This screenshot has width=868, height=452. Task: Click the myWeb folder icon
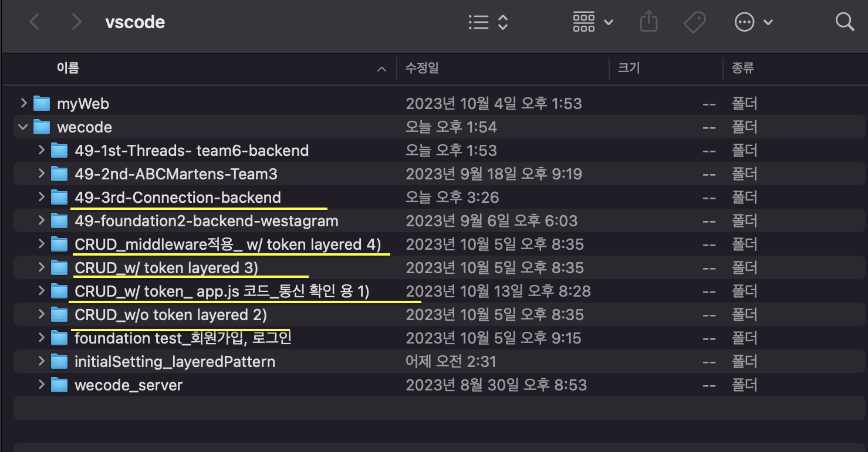(x=42, y=104)
